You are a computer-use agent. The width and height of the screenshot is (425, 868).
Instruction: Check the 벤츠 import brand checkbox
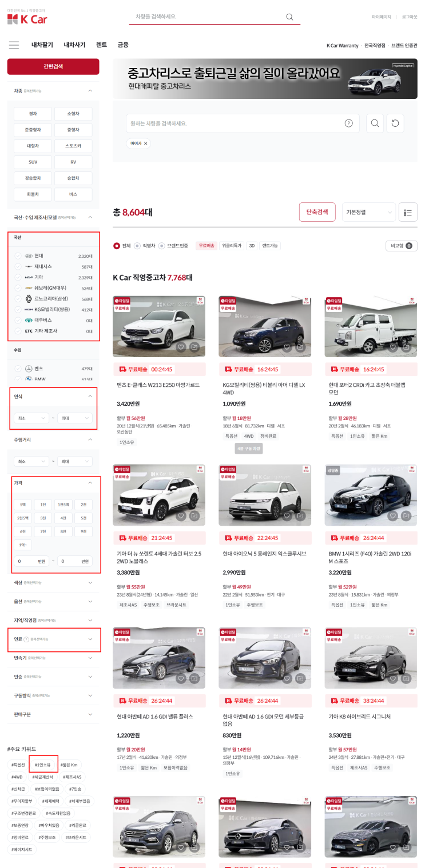coord(18,369)
